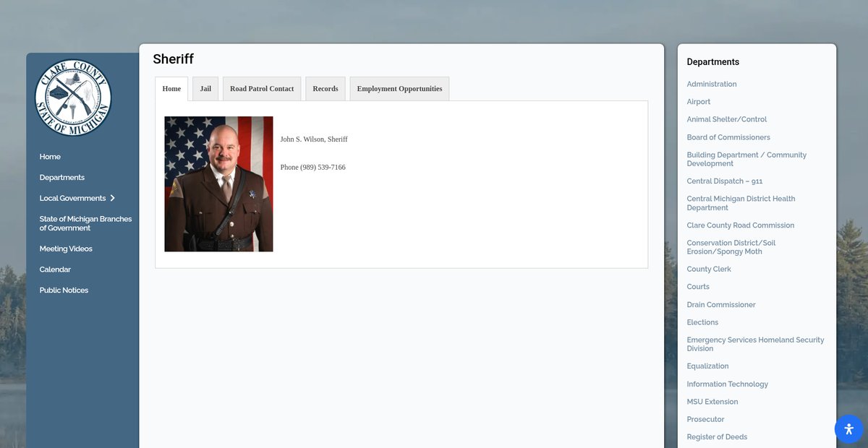Viewport: 868px width, 448px height.
Task: Open Central Dispatch – 911 link
Action: click(725, 181)
